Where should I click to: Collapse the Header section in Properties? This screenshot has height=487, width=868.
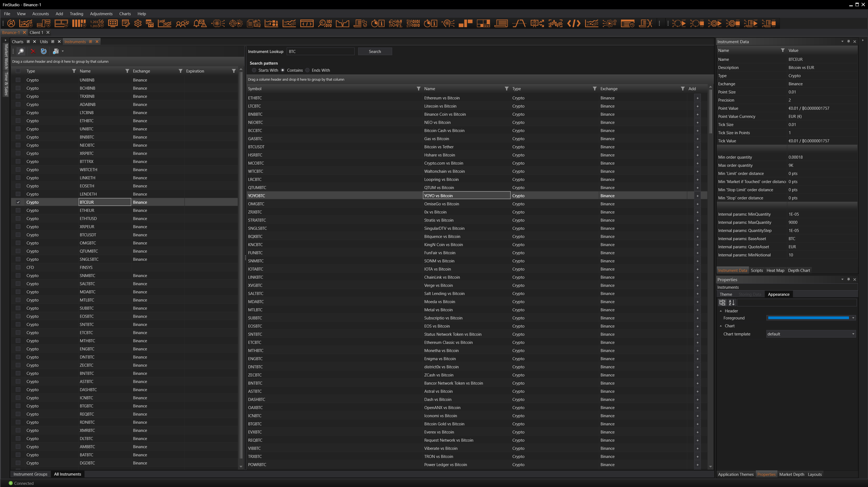tap(721, 311)
